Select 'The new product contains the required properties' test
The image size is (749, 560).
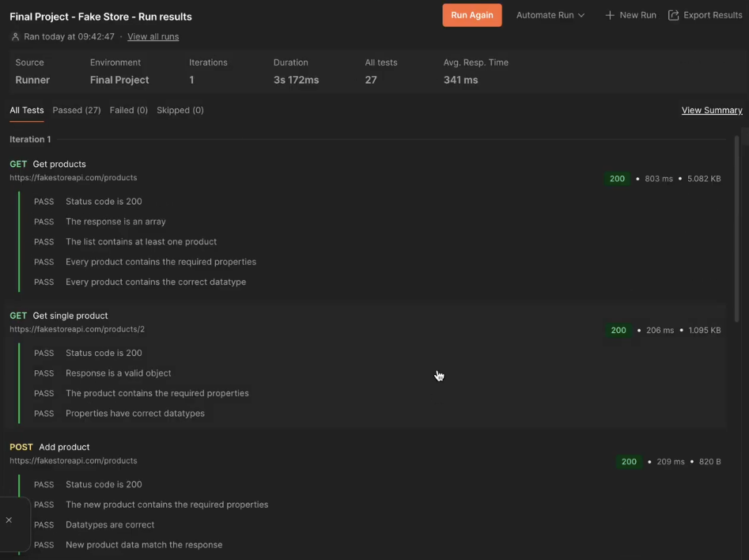pos(167,505)
